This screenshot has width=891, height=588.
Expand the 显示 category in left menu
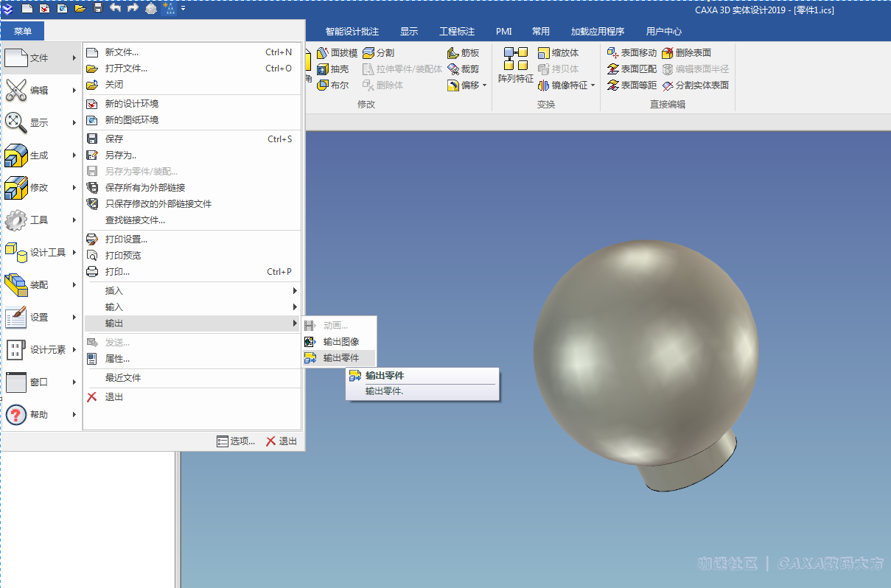tap(42, 123)
